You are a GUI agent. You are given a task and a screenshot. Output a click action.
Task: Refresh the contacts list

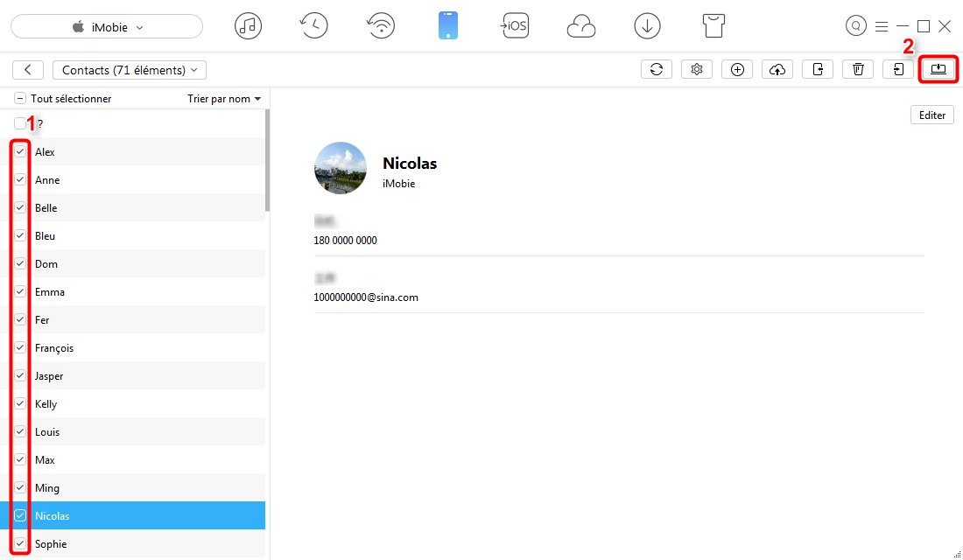tap(657, 69)
